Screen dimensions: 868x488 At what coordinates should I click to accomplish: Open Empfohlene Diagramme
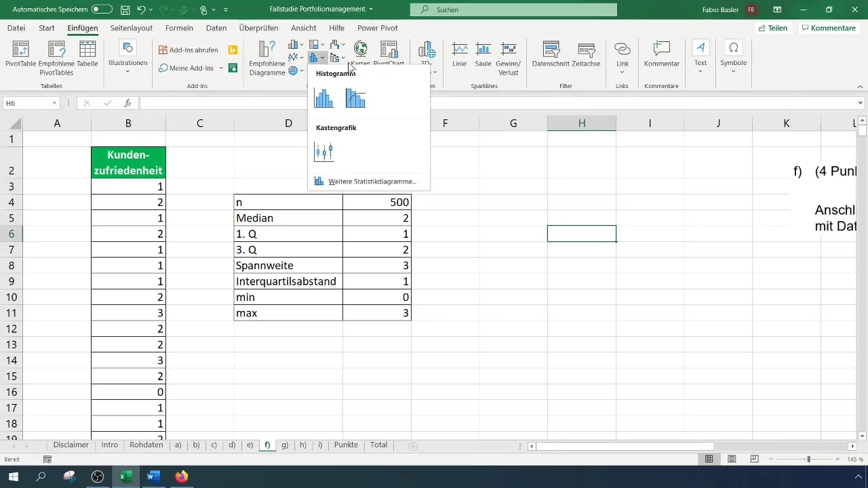267,58
